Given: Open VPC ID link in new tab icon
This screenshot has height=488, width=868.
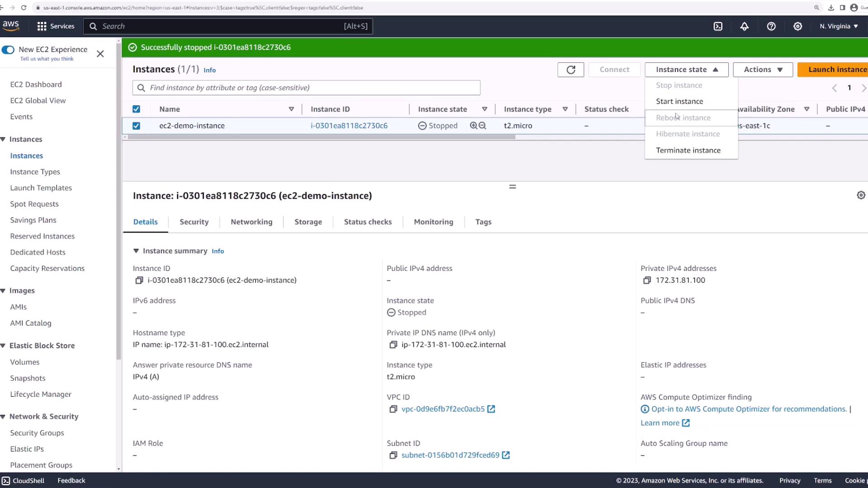Looking at the screenshot, I should pos(491,409).
